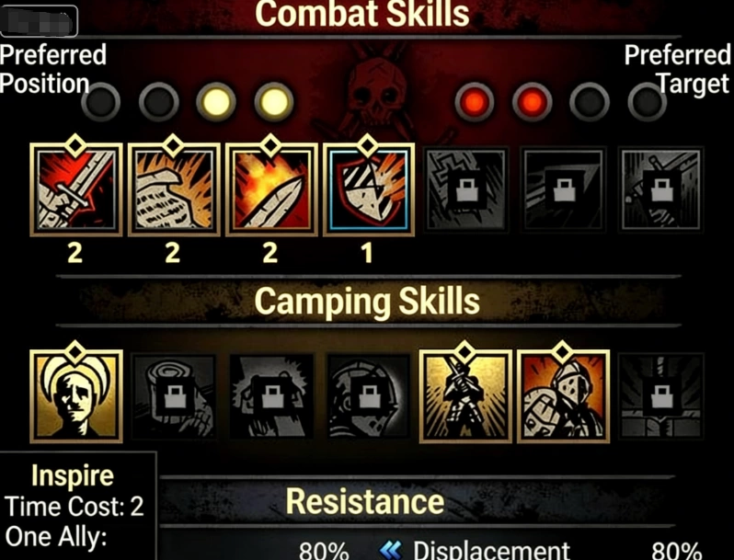This screenshot has height=560, width=734.
Task: Toggle the first lit yellow position dot
Action: (x=216, y=101)
